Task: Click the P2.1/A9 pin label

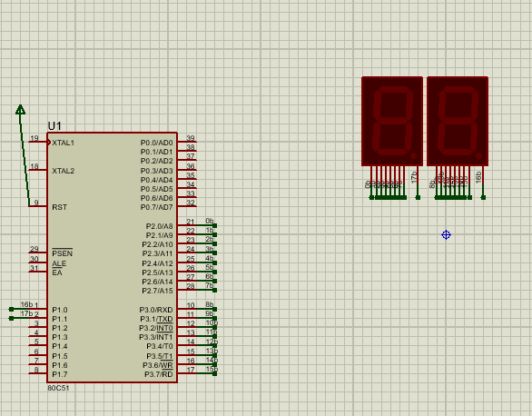Action: (x=160, y=235)
